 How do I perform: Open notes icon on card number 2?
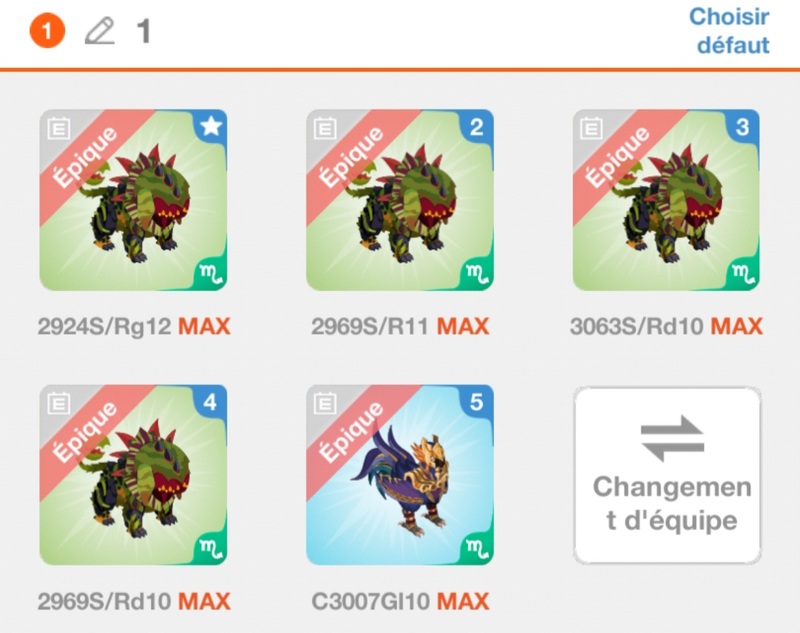325,129
